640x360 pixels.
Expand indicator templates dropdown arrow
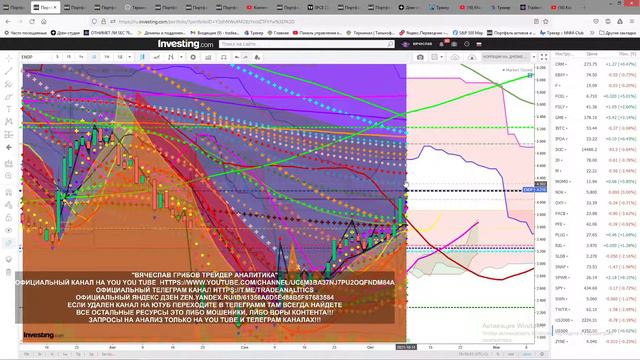pos(181,57)
